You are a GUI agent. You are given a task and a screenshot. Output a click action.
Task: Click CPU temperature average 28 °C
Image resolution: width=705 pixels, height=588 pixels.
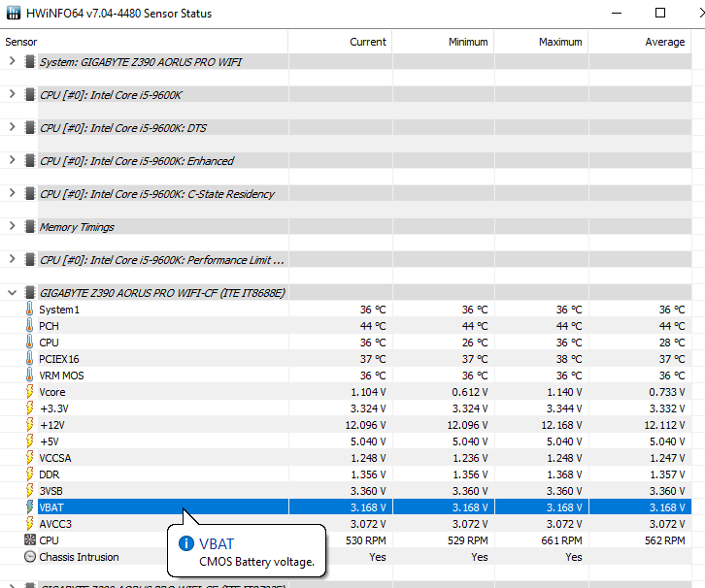tap(672, 343)
